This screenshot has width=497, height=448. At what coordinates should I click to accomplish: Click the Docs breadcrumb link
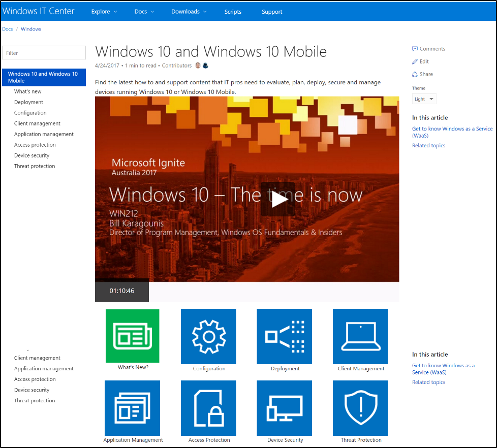click(8, 29)
